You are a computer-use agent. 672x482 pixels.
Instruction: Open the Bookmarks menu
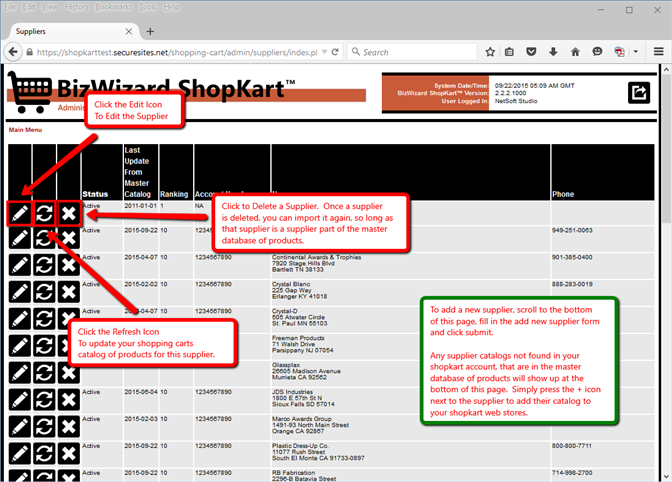114,7
